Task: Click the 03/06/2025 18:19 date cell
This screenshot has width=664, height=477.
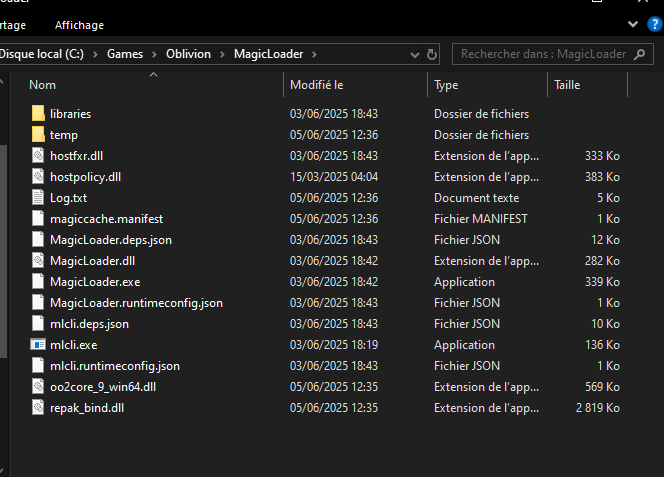Action: click(x=334, y=345)
